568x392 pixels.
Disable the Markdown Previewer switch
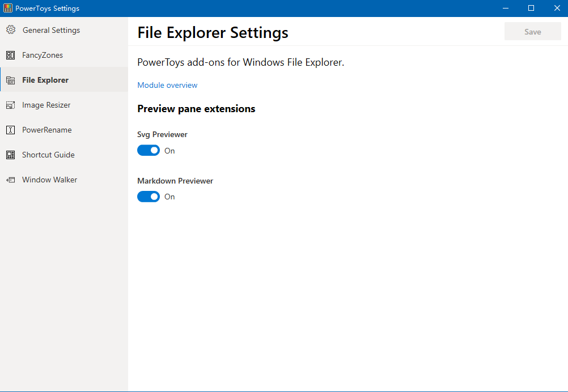[149, 197]
